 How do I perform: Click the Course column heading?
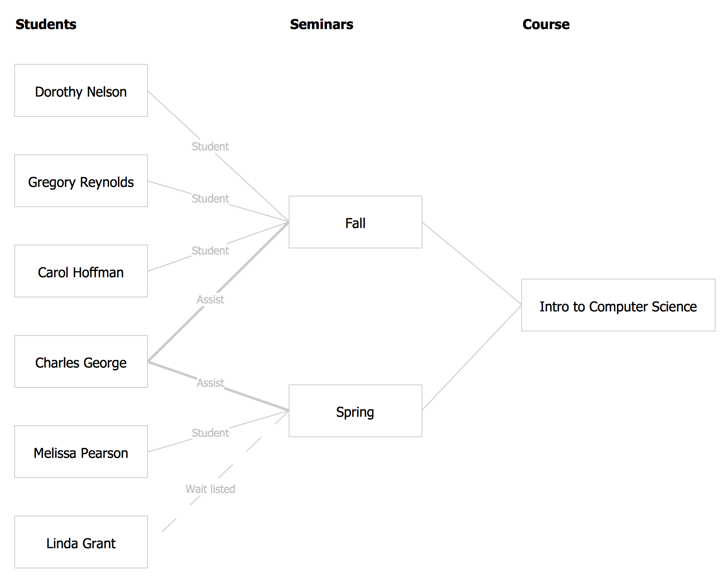pyautogui.click(x=546, y=24)
